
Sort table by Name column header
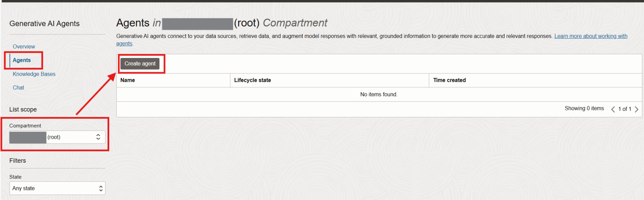pyautogui.click(x=128, y=80)
